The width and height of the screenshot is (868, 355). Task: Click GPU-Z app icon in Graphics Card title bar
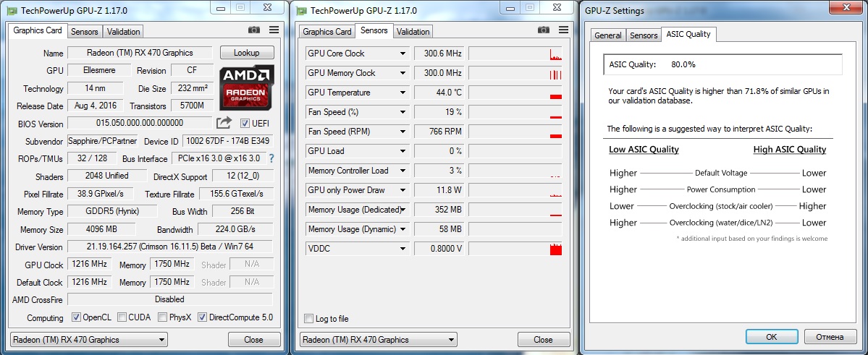click(x=12, y=11)
